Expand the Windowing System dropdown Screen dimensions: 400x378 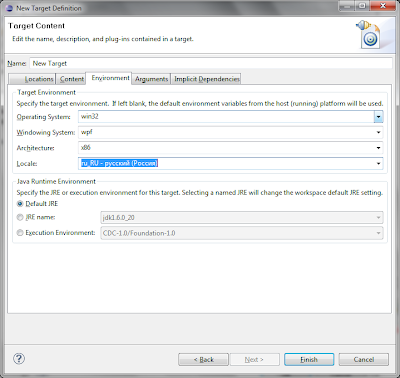click(378, 132)
